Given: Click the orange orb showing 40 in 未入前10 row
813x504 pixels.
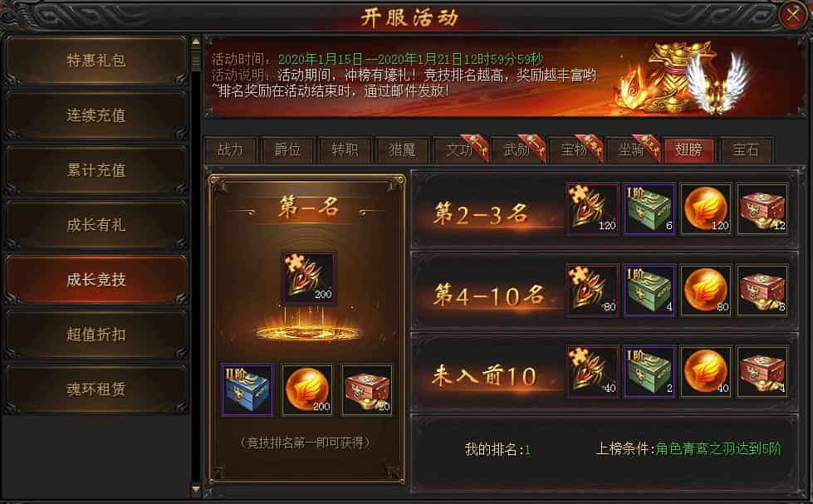Looking at the screenshot, I should coord(706,372).
